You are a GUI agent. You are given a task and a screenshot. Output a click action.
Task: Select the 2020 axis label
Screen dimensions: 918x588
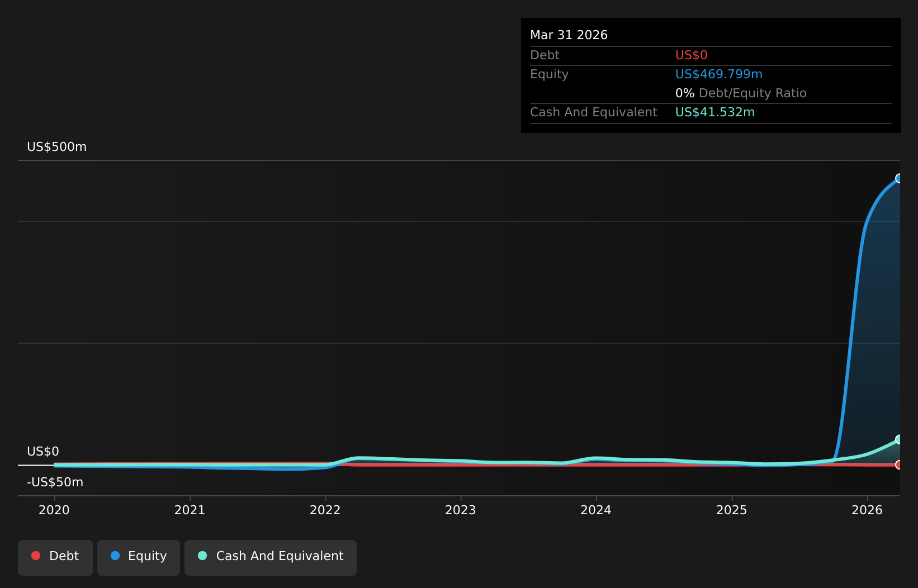point(54,510)
